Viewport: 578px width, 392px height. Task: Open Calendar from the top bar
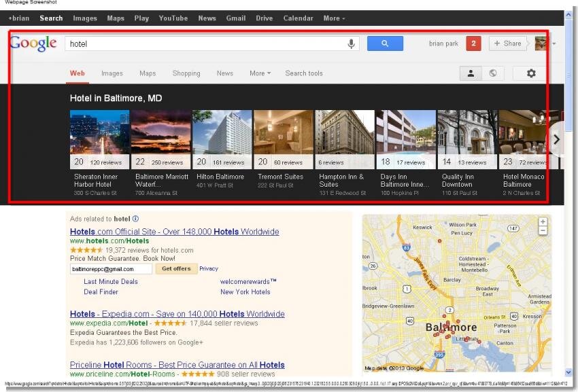[x=299, y=18]
